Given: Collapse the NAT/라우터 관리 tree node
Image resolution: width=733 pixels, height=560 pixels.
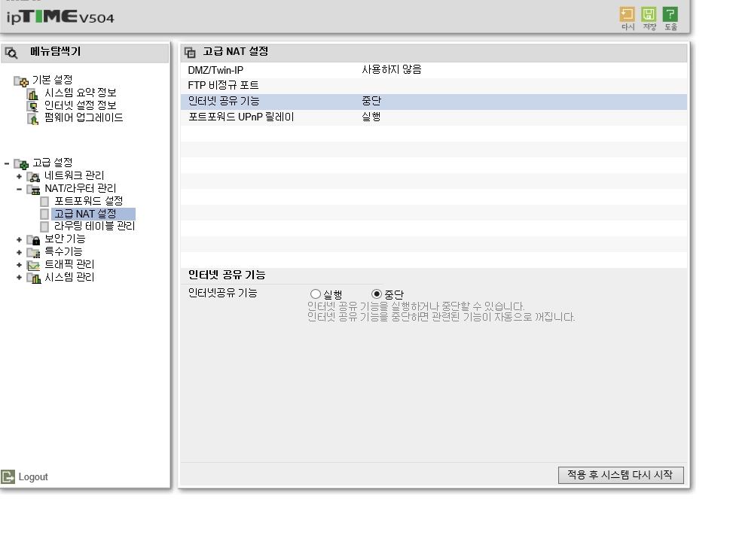Looking at the screenshot, I should 19,189.
